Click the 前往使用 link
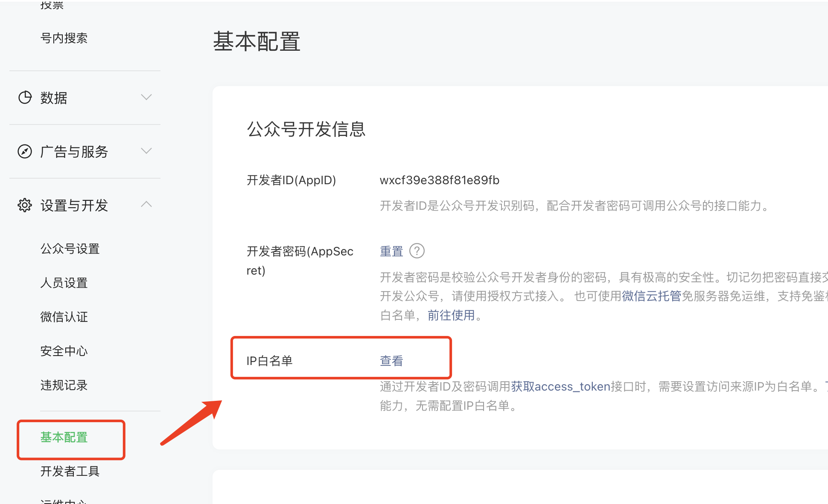The width and height of the screenshot is (828, 504). point(451,316)
